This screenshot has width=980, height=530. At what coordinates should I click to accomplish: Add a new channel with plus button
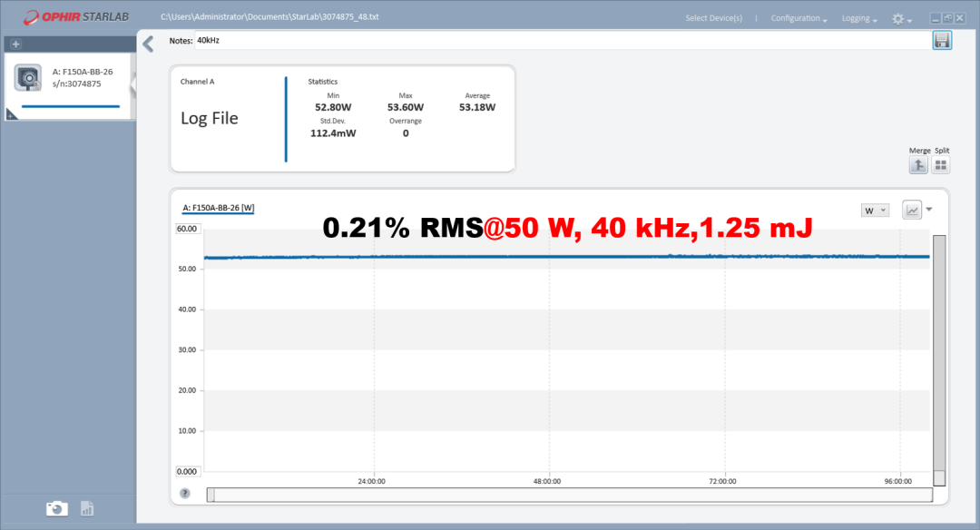tap(15, 44)
